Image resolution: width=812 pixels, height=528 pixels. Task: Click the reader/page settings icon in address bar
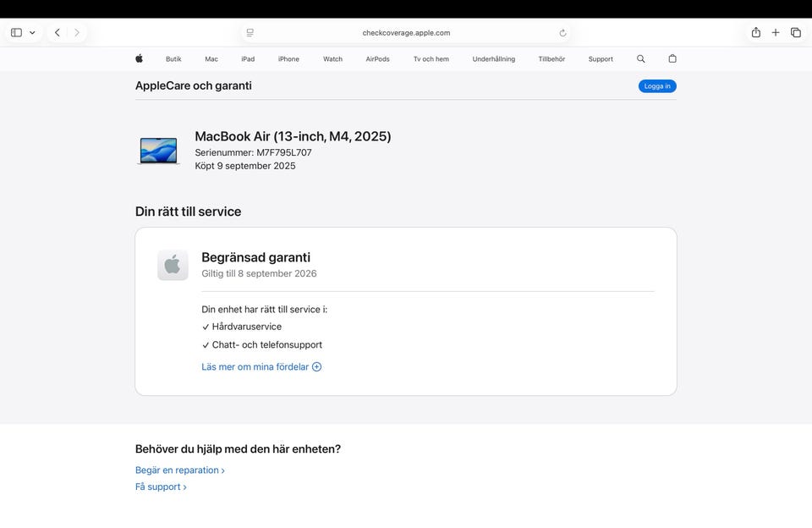pos(250,33)
